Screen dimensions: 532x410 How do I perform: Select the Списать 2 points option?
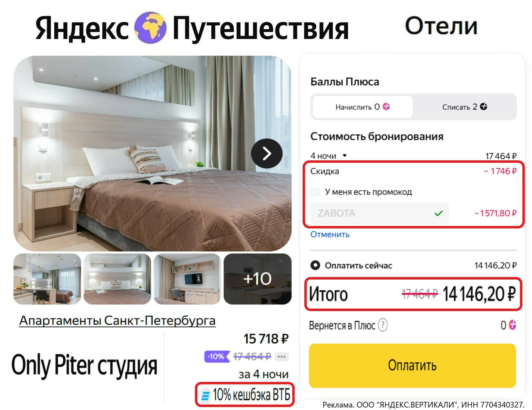click(x=464, y=107)
